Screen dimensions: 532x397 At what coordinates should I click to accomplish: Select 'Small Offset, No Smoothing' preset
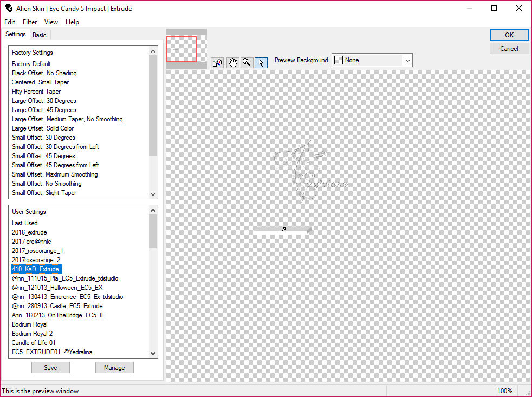pos(47,184)
